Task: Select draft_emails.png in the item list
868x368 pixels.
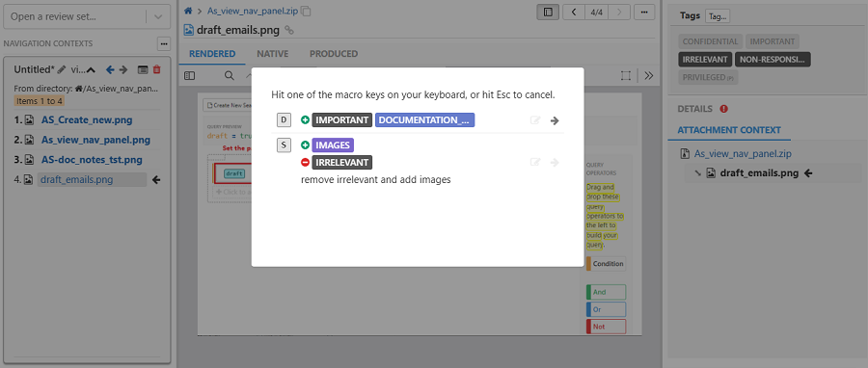Action: tap(92, 179)
